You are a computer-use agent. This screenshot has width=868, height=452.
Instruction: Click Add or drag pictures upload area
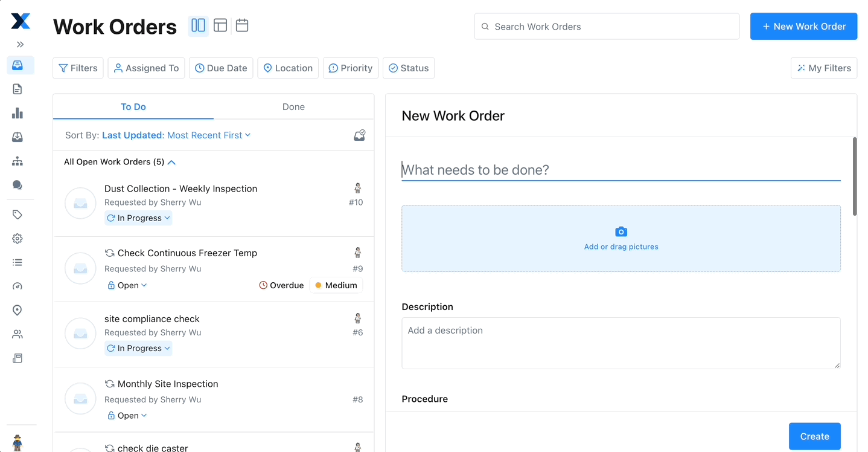click(621, 238)
